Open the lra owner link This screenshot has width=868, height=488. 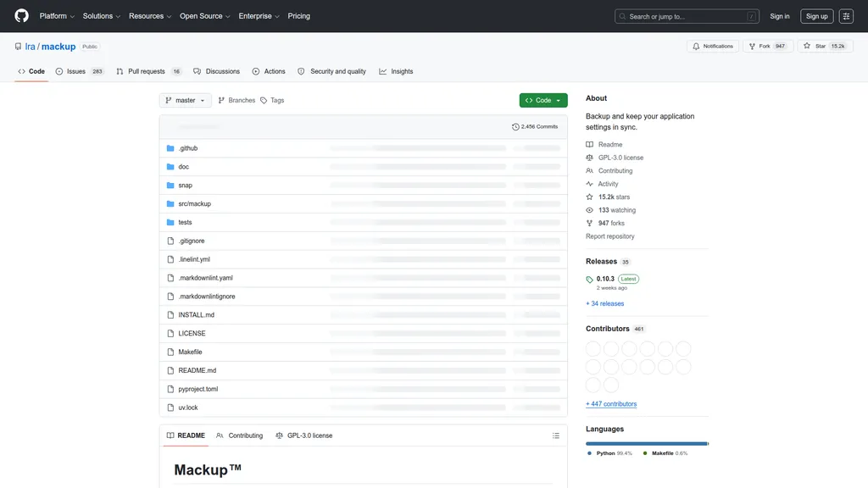point(30,47)
